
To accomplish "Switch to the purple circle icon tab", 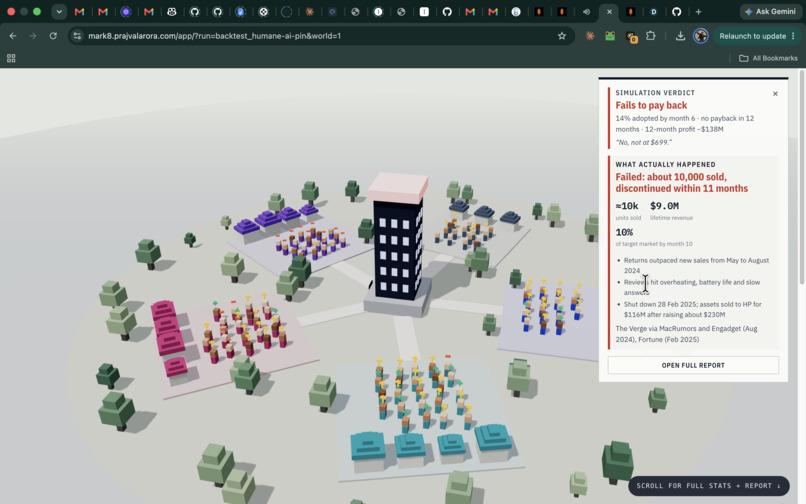I will tap(125, 12).
